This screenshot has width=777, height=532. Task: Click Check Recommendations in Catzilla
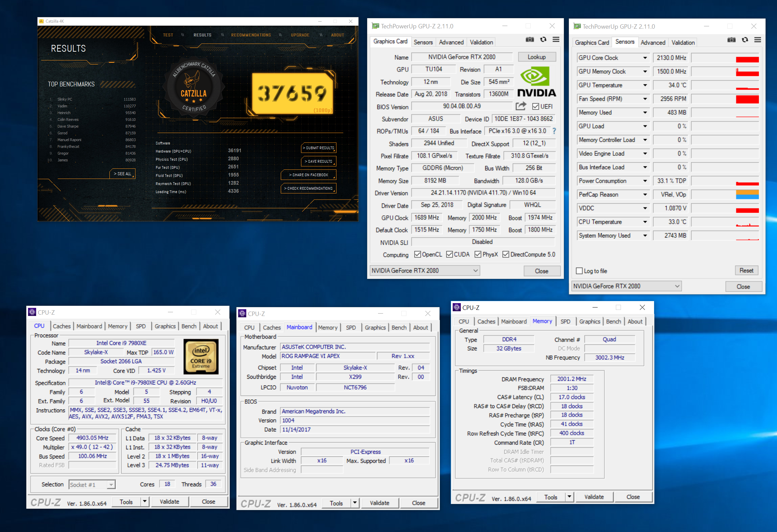(308, 188)
